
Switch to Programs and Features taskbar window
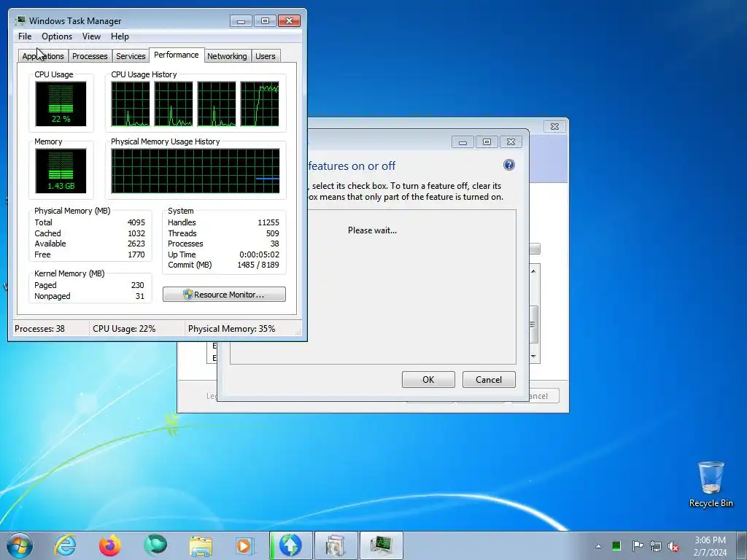click(336, 545)
